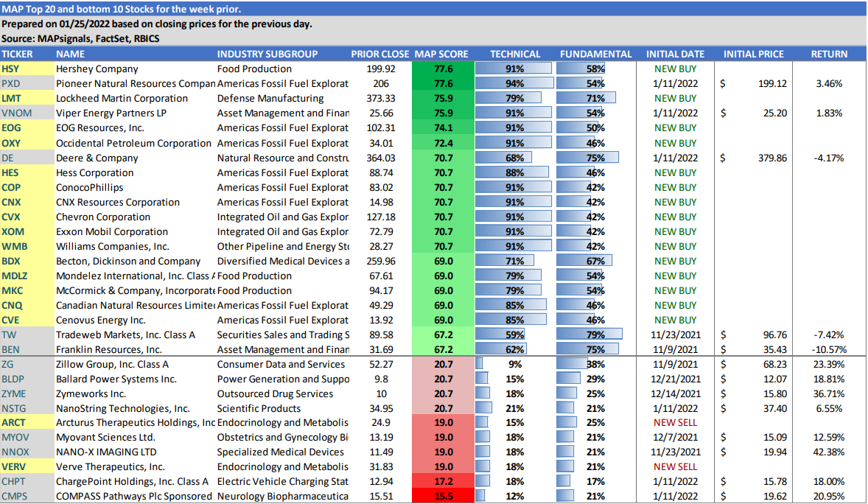This screenshot has height=504, width=868.
Task: Click the TW ticker cell
Action: 27,335
